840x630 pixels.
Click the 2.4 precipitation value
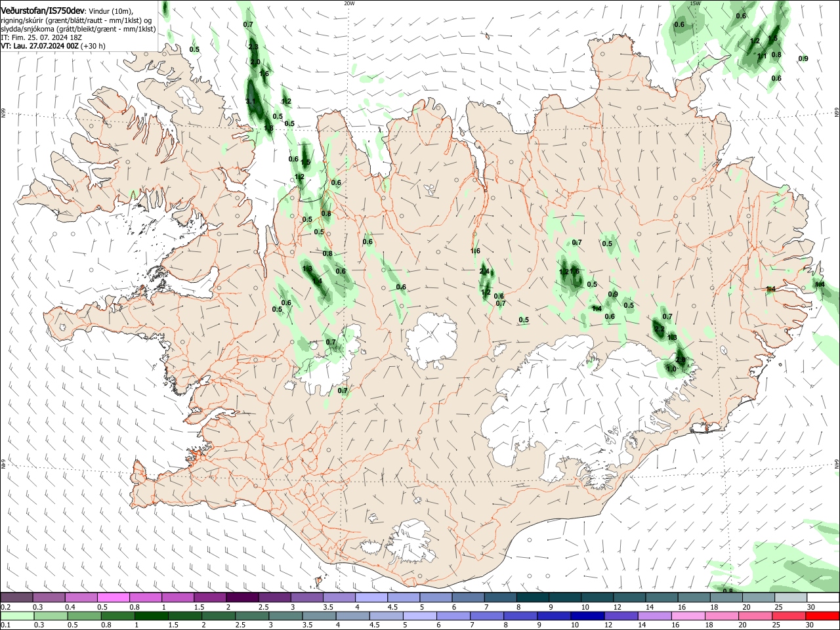click(484, 271)
